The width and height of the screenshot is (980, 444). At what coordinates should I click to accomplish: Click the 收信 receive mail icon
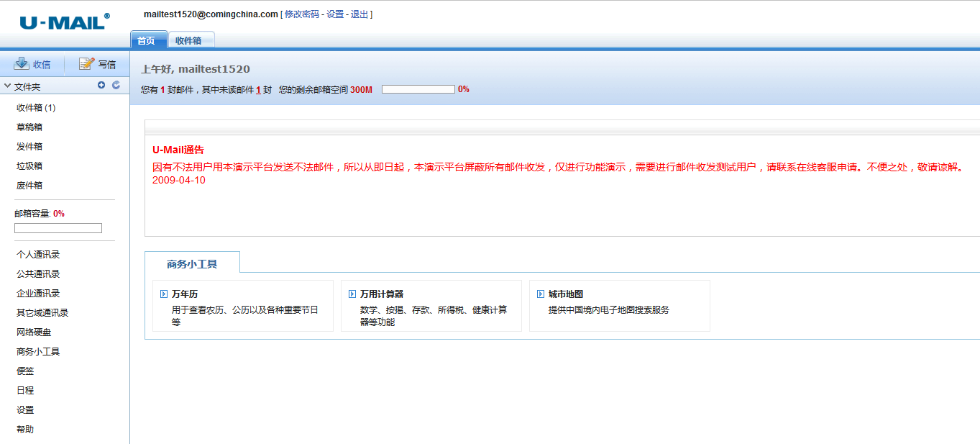click(x=22, y=64)
